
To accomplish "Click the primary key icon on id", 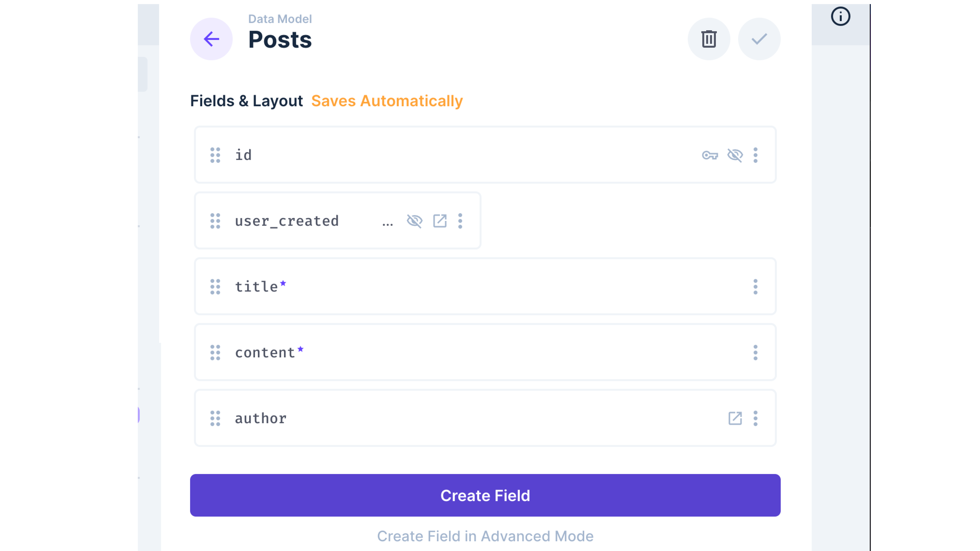I will pyautogui.click(x=709, y=155).
